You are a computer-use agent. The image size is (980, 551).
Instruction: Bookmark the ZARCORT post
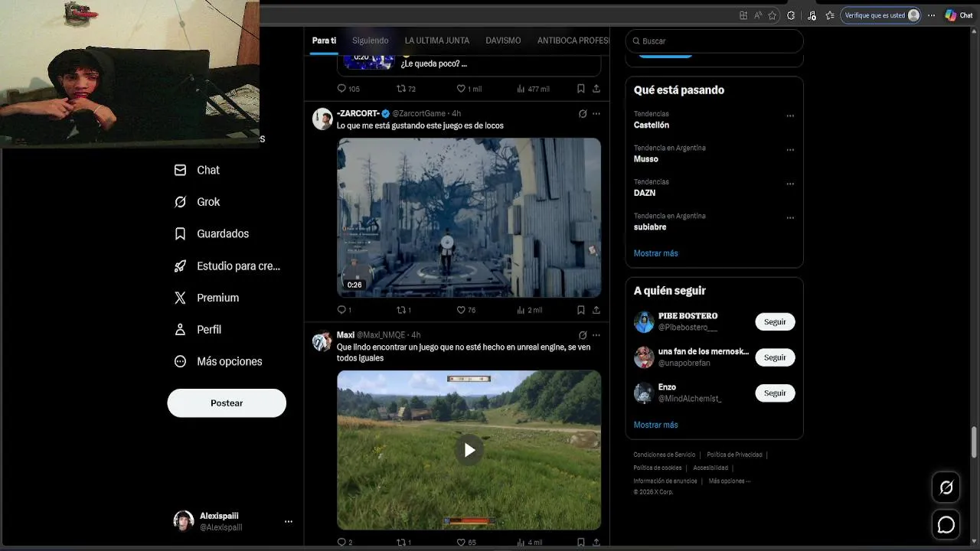tap(581, 310)
